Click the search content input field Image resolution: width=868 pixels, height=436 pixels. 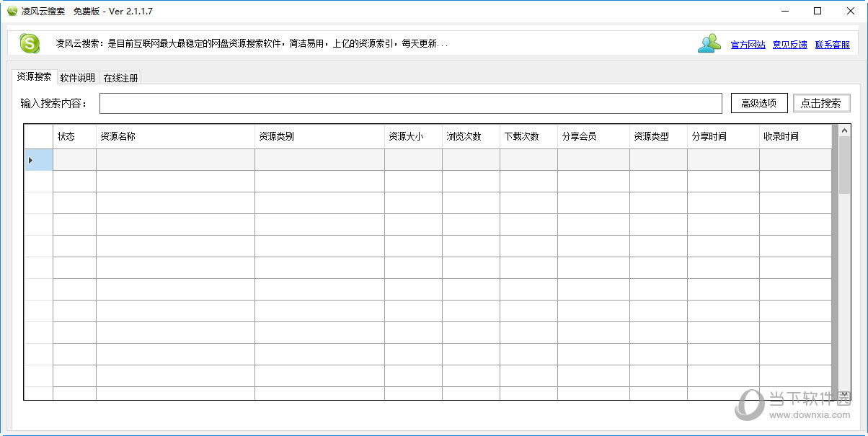click(x=410, y=103)
